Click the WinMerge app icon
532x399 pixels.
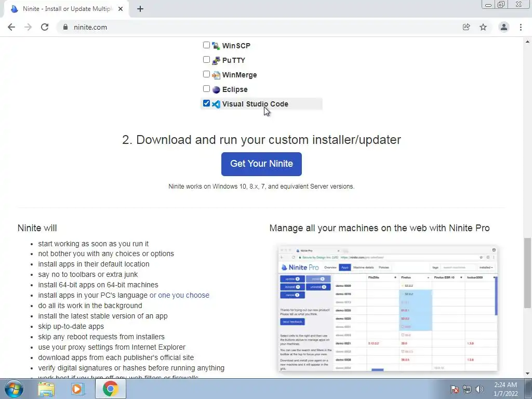[x=216, y=75]
